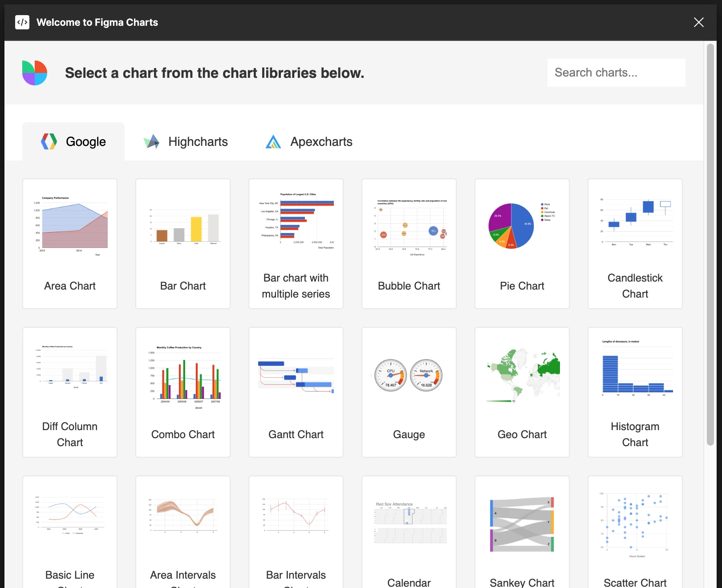The image size is (722, 588).
Task: Focus the Search charts input field
Action: pyautogui.click(x=617, y=72)
